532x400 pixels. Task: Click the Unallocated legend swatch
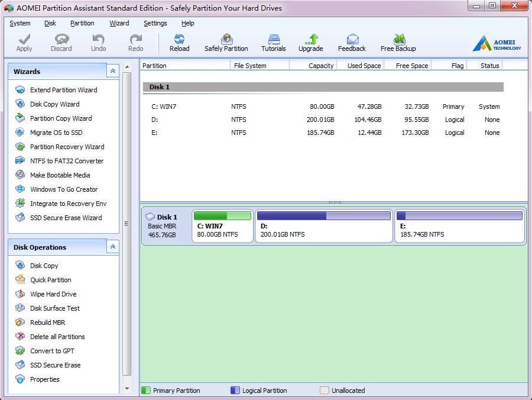(325, 390)
